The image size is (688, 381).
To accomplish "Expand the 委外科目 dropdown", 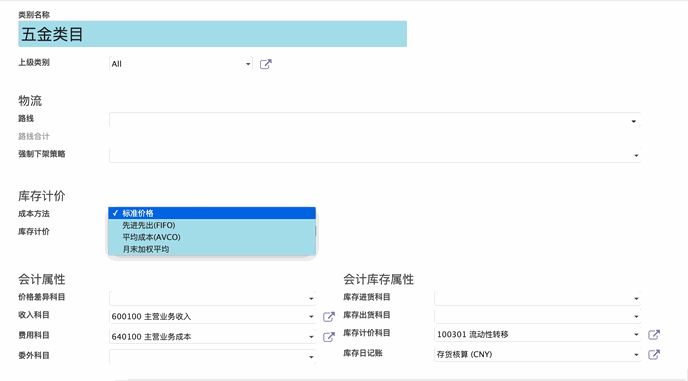I will tap(311, 357).
